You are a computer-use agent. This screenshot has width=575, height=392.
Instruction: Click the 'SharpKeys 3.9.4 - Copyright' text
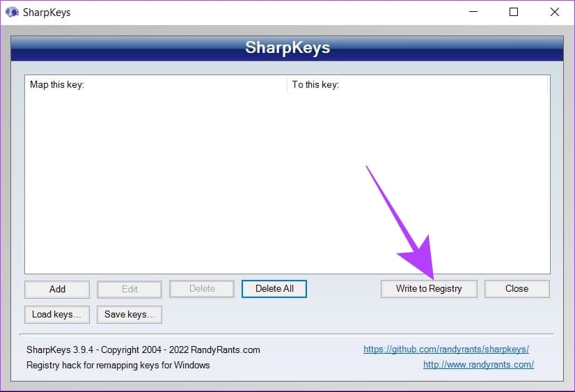[143, 350]
